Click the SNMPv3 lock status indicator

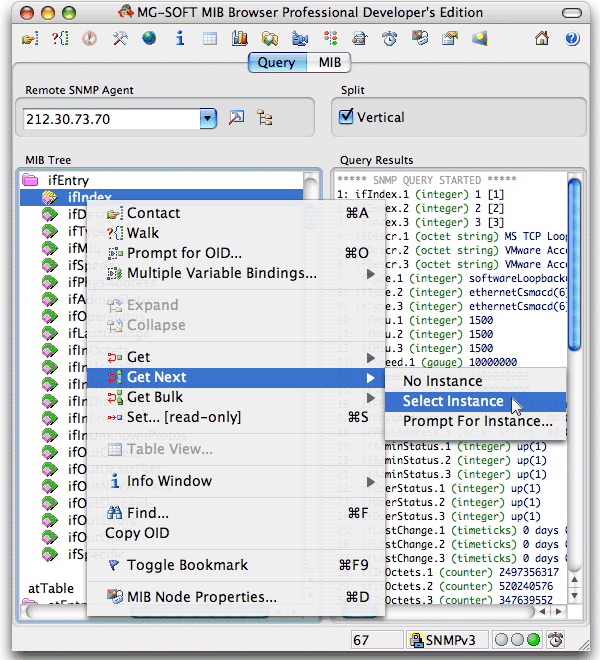pyautogui.click(x=446, y=640)
